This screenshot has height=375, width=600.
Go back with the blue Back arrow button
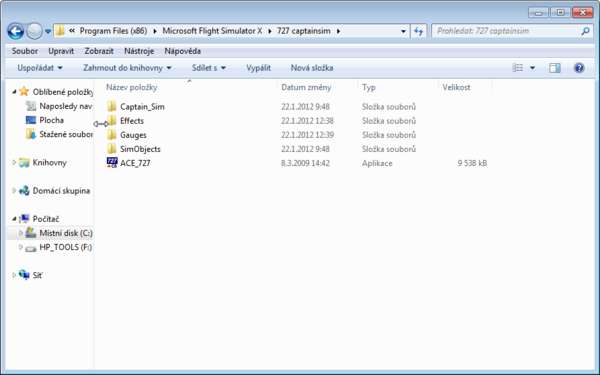tap(16, 31)
